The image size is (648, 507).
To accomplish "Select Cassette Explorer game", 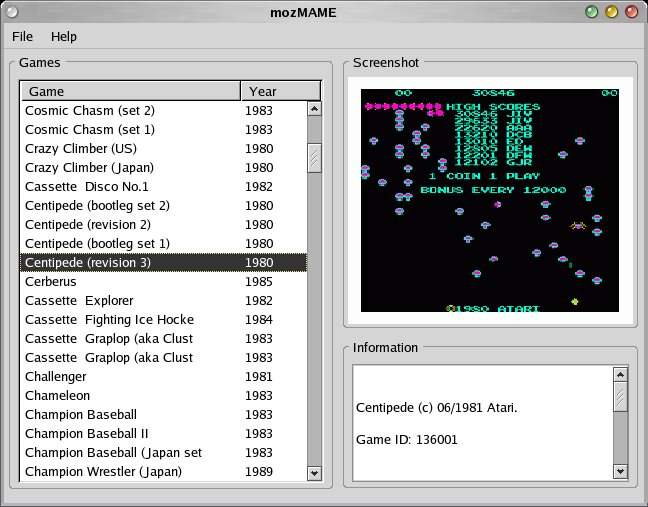I will point(164,301).
